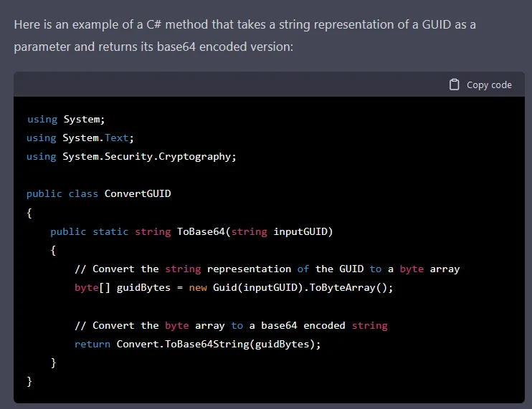Click the 'using System;' code line
Image resolution: width=532 pixels, height=409 pixels.
(66, 120)
